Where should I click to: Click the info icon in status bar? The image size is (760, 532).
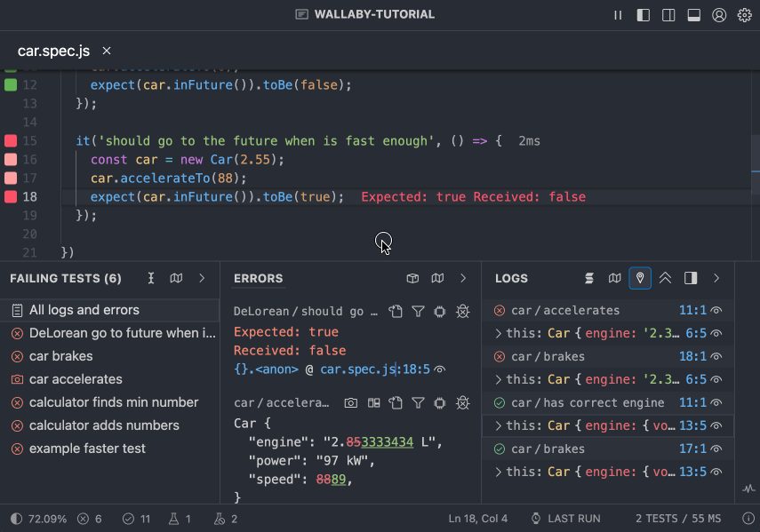tap(748, 519)
